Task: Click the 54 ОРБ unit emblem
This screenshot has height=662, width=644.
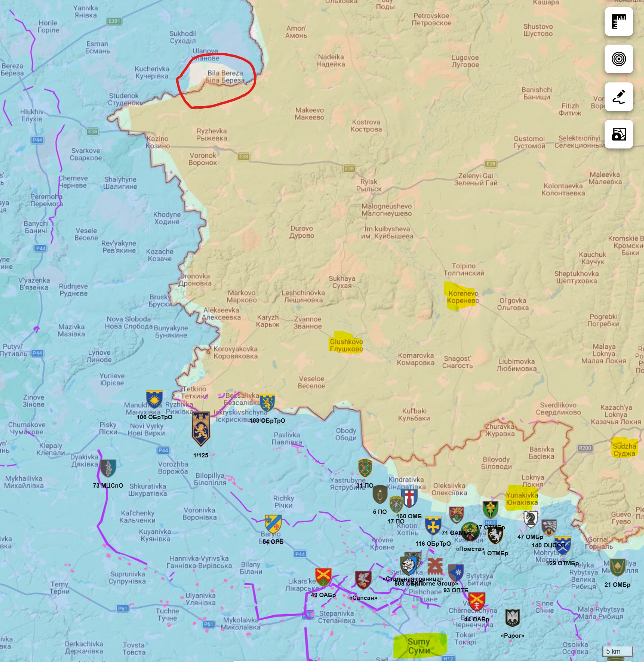Action: [x=273, y=524]
